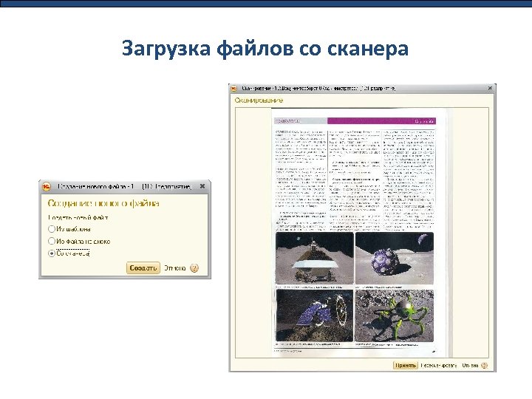Click the 'Пересканировать' button
The width and height of the screenshot is (532, 399).
click(x=439, y=366)
